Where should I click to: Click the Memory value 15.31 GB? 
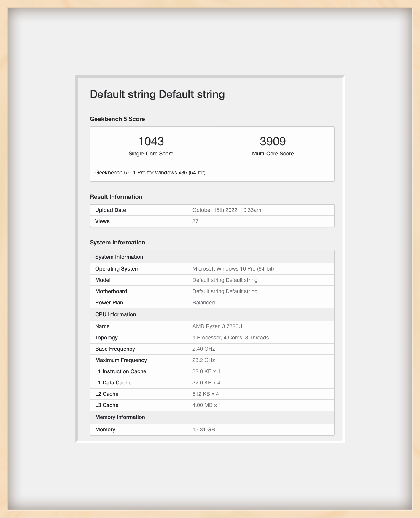click(203, 430)
